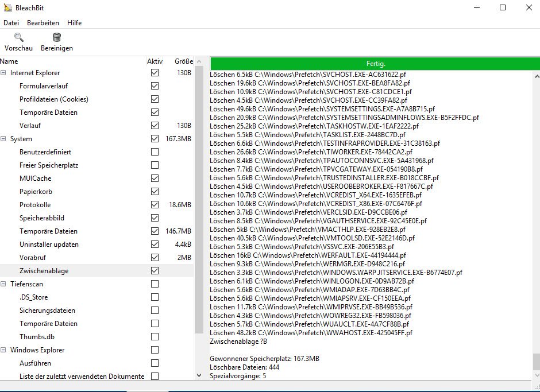This screenshot has width=540, height=392.
Task: Click the 146.7MB Temporäre Dateien size
Action: [x=178, y=231]
